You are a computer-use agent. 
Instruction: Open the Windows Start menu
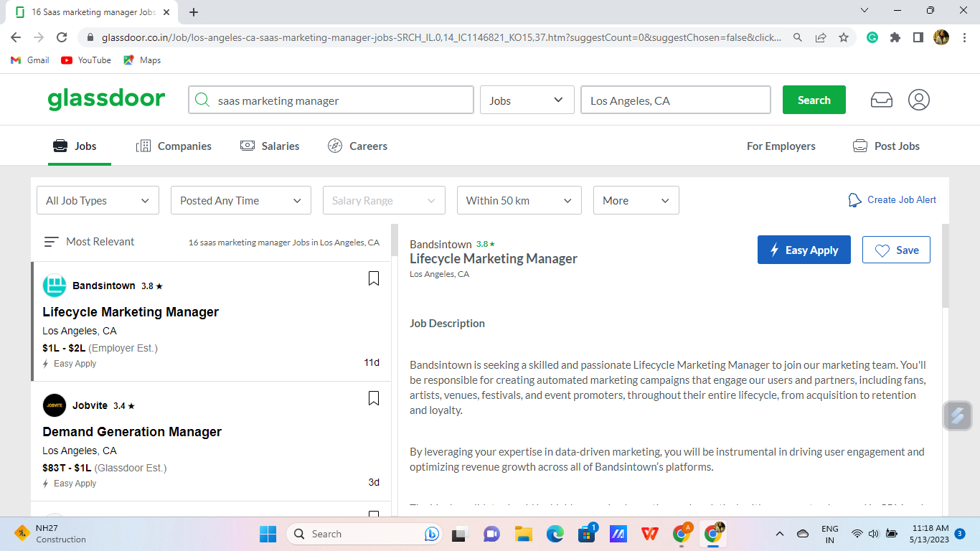268,534
